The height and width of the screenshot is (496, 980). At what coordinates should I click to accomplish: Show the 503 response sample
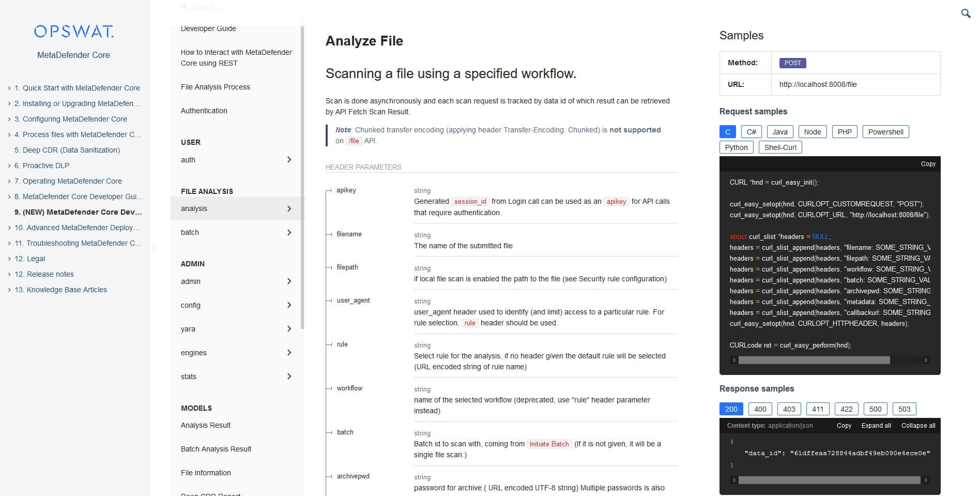[905, 409]
